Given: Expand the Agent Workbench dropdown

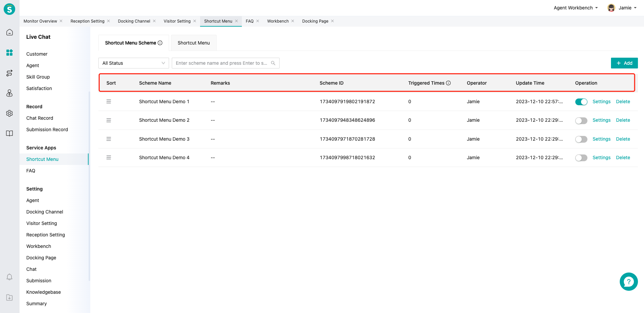Looking at the screenshot, I should pyautogui.click(x=576, y=8).
